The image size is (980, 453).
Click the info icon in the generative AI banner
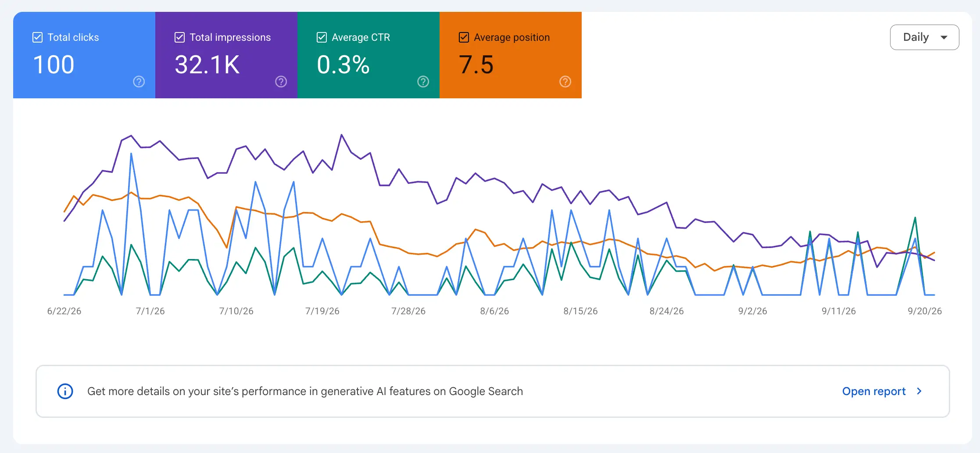65,391
